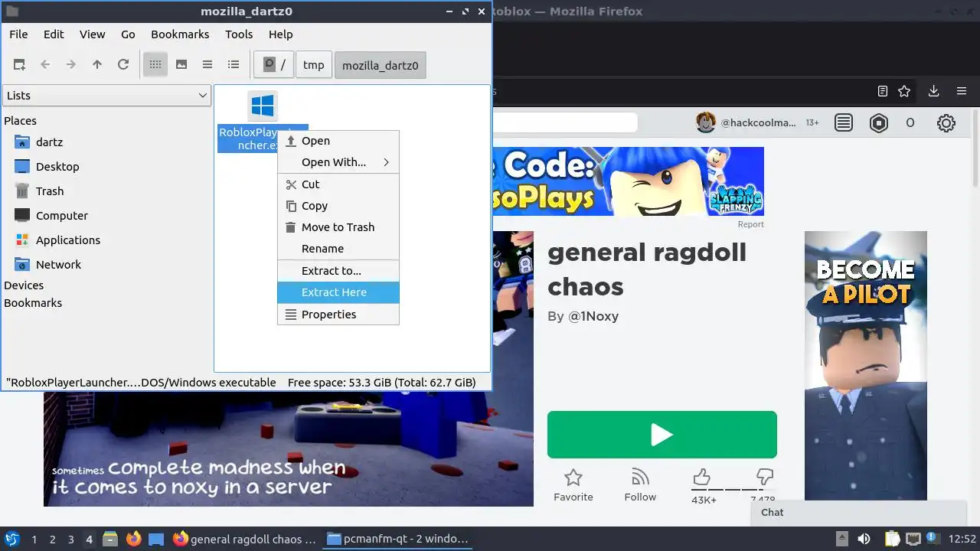Viewport: 980px width, 551px height.
Task: Open Roblox settings gear icon
Action: (946, 122)
